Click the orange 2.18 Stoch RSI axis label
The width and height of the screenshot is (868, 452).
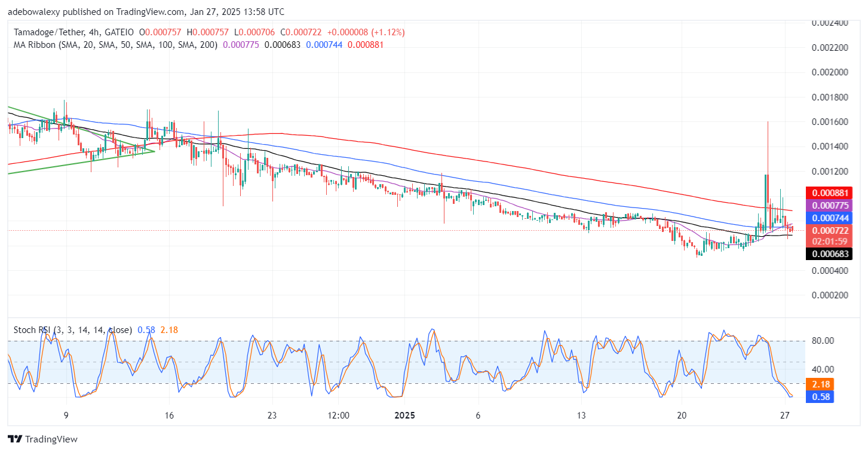821,384
